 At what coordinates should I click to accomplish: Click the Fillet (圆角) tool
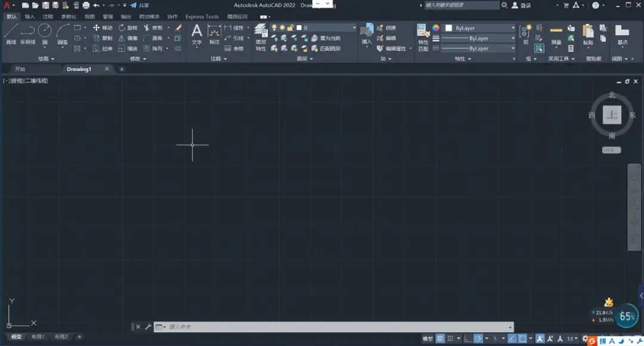click(153, 38)
